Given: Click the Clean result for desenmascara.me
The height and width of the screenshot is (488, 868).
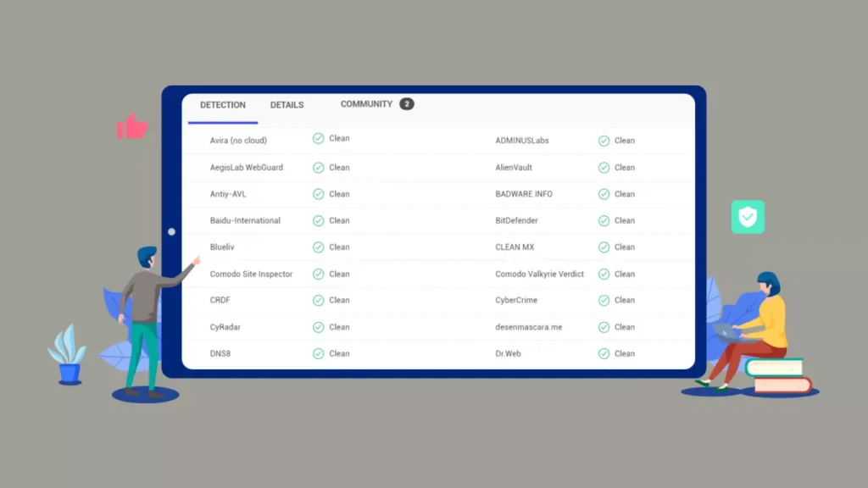Looking at the screenshot, I should 625,328.
